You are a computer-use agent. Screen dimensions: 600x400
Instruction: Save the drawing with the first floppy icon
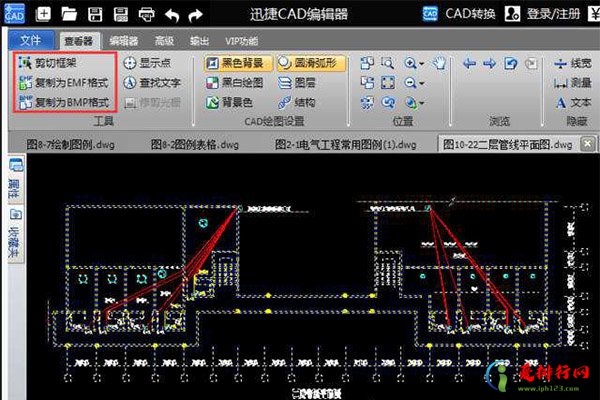(95, 15)
